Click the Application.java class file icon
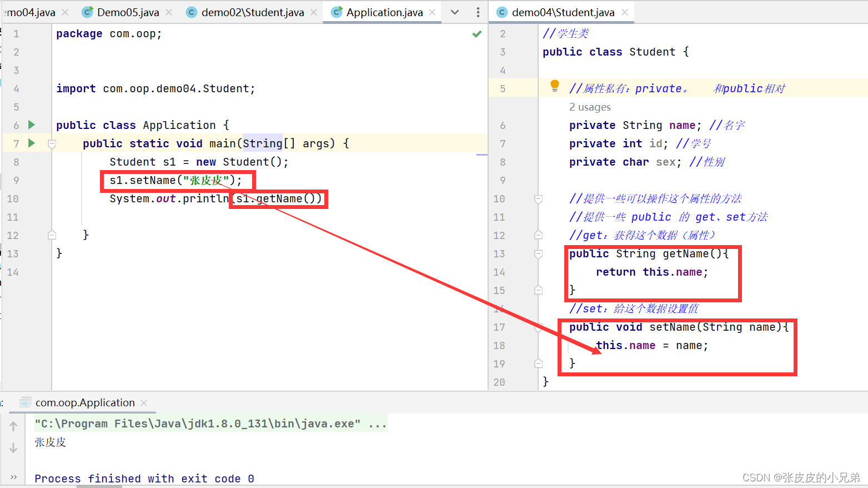Image resolution: width=868 pixels, height=488 pixels. pyautogui.click(x=337, y=12)
